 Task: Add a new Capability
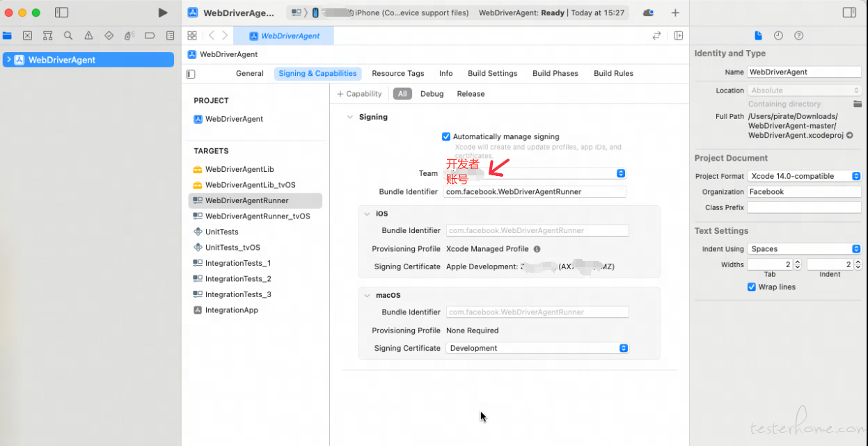[x=359, y=94]
